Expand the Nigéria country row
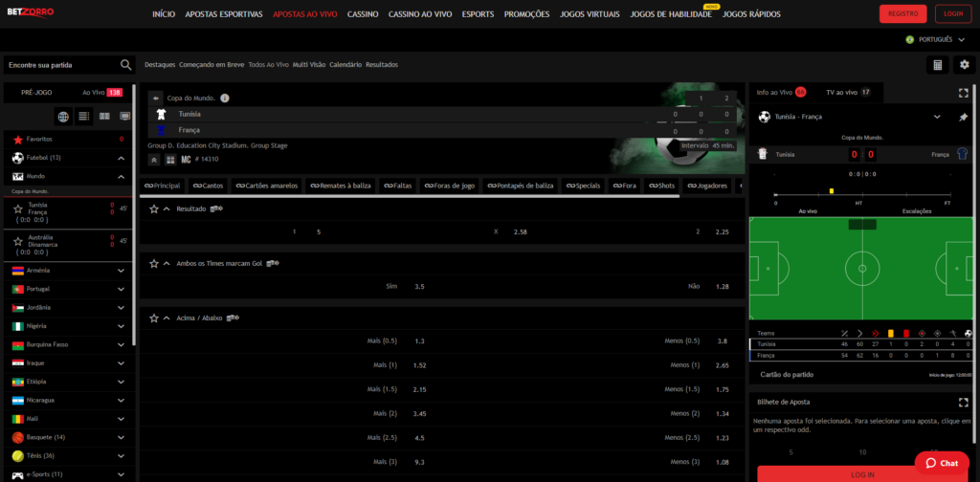The height and width of the screenshot is (482, 980). click(x=69, y=326)
